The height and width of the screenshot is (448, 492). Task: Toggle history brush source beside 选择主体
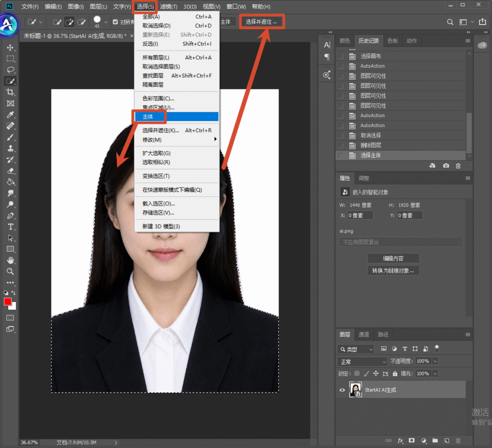pos(341,155)
